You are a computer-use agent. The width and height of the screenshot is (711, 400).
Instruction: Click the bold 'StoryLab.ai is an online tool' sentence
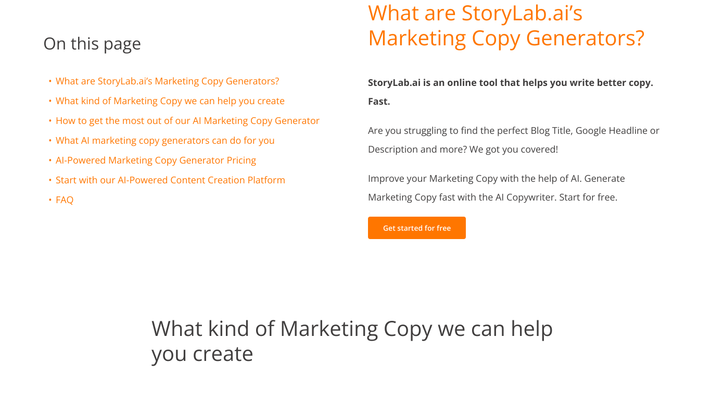point(510,83)
